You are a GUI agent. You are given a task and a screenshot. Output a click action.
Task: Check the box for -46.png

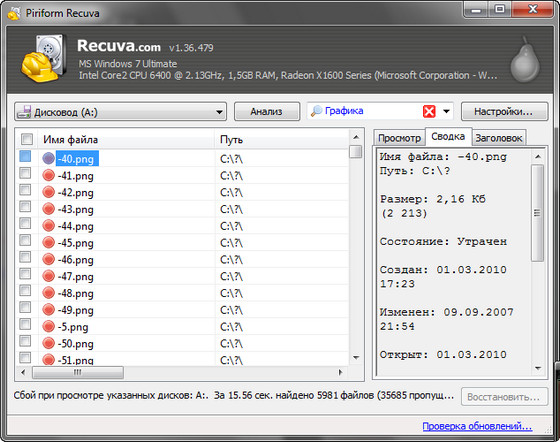[x=25, y=257]
